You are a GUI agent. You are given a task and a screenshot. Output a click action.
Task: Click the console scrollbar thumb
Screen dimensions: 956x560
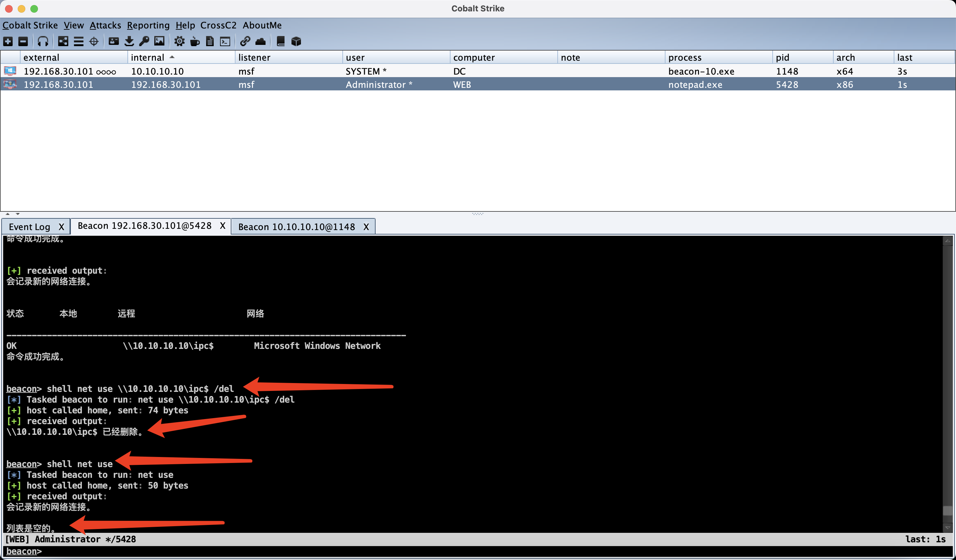click(947, 510)
